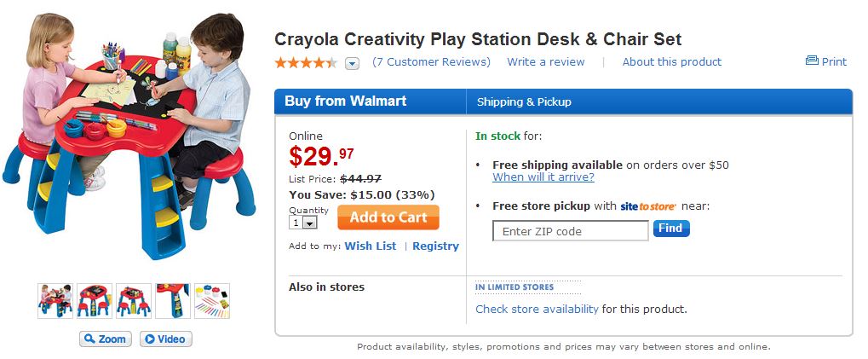
Task: Open the 7 Customer Reviews link
Action: click(x=432, y=61)
